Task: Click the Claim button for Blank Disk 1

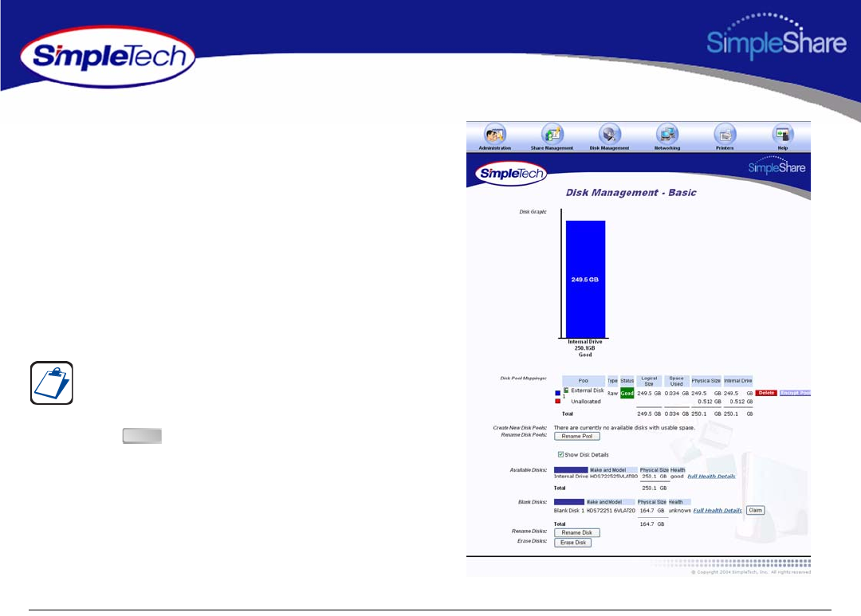Action: click(756, 511)
